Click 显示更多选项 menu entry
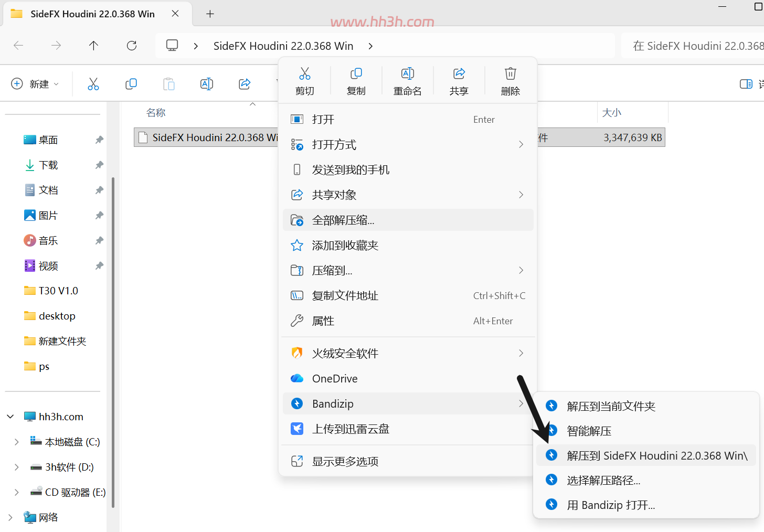Screen dimensions: 764x532 (x=408, y=462)
